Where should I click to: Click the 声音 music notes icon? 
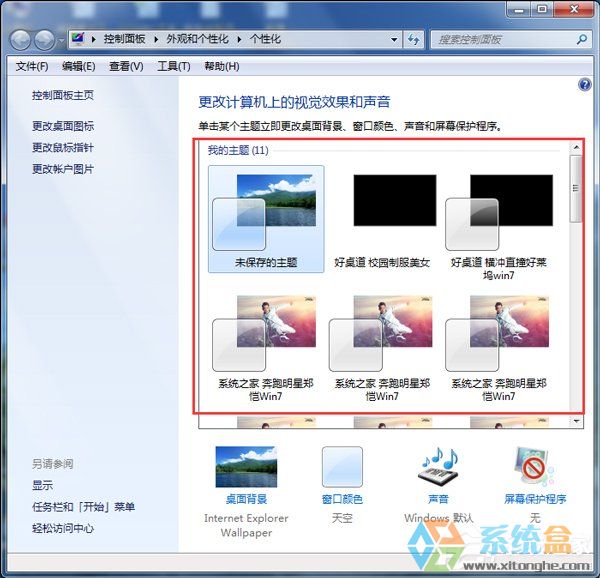tap(439, 467)
